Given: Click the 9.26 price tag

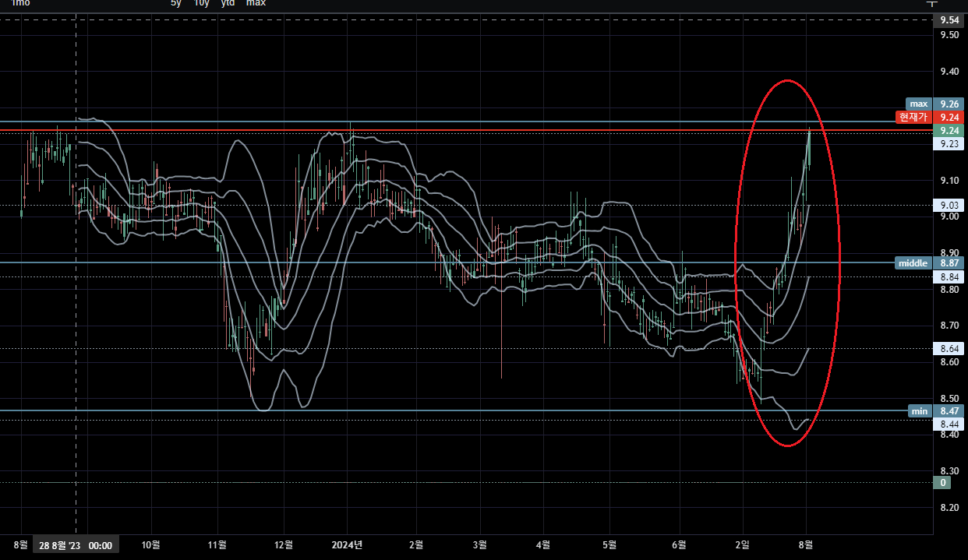Looking at the screenshot, I should pos(949,104).
